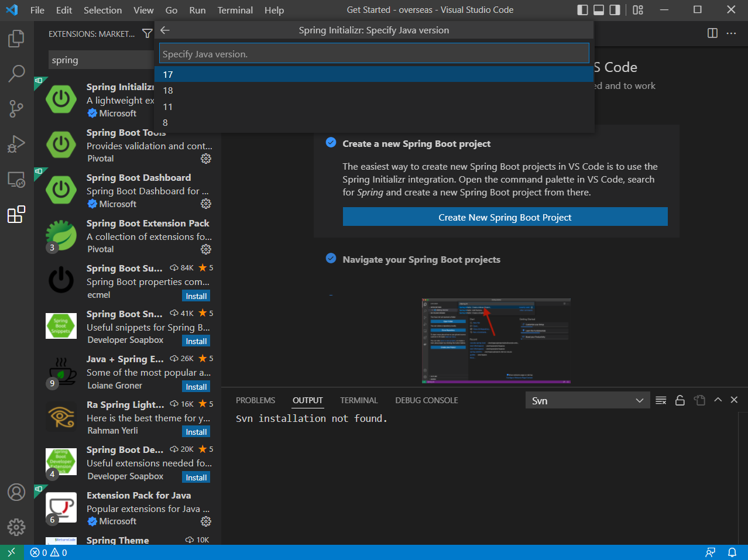Open the Search view in activity bar
Screen dimensions: 748x560
16,74
